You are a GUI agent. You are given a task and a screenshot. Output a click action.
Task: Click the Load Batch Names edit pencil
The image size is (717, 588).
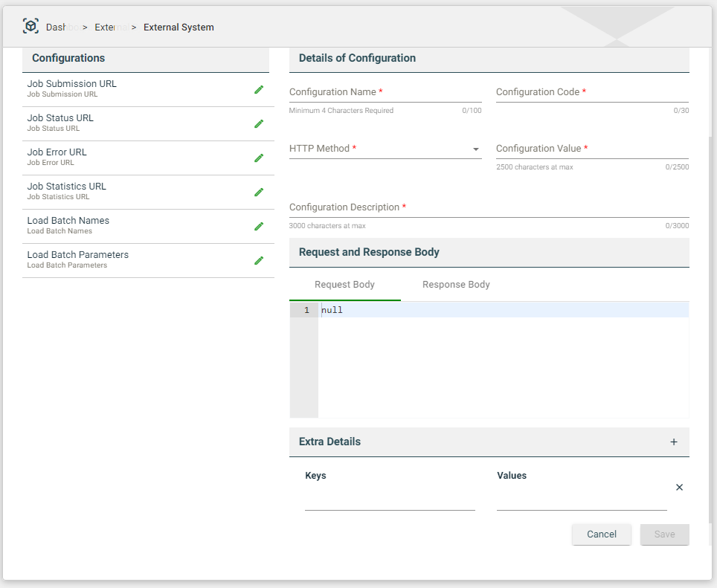[x=259, y=226]
